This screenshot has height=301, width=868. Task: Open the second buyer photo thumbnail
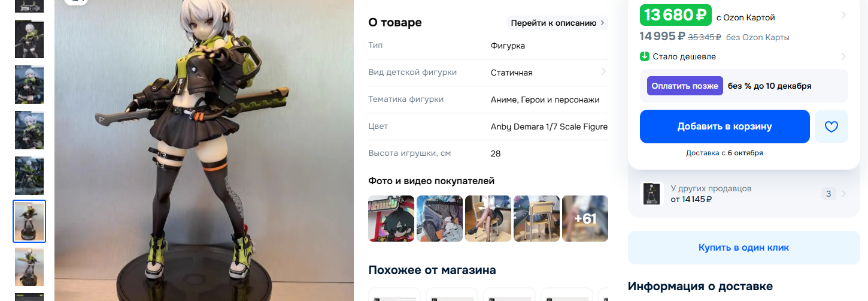(x=439, y=218)
